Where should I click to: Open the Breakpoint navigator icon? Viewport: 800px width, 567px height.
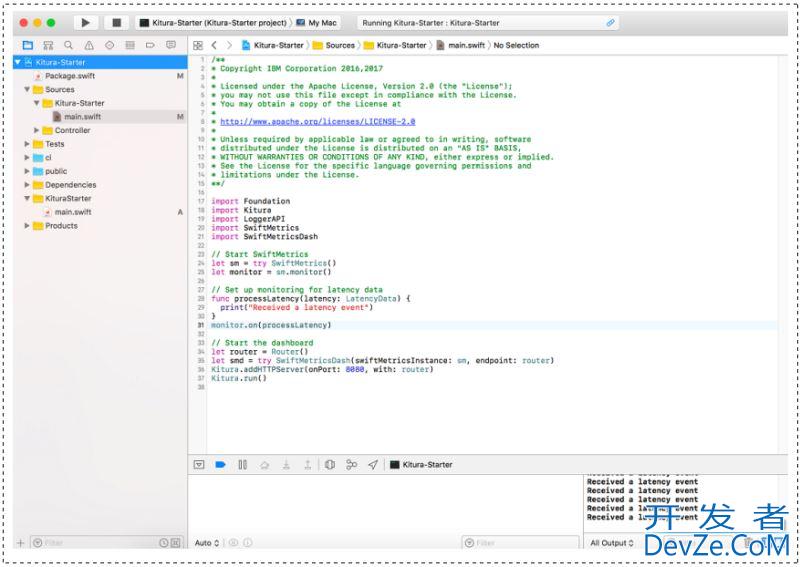[150, 45]
